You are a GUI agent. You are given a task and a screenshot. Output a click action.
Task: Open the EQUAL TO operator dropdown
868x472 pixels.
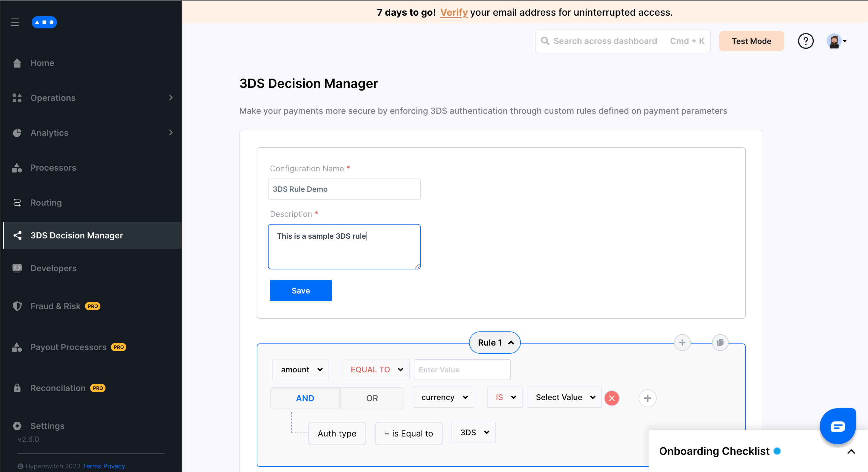tap(376, 369)
